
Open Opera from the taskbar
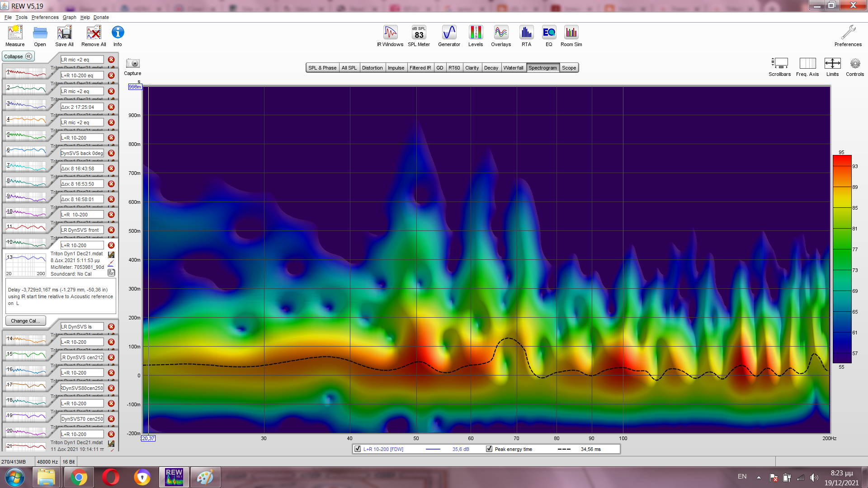(110, 477)
